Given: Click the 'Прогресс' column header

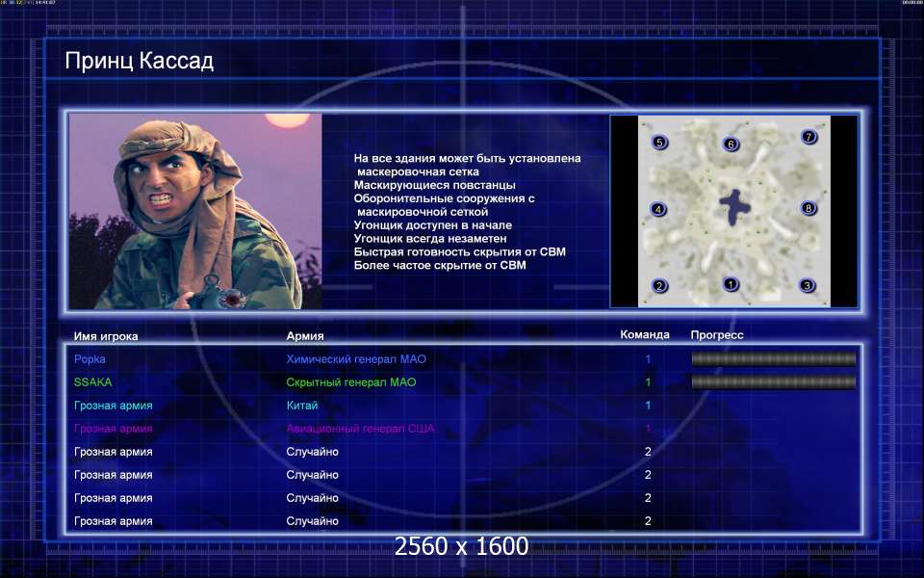Looking at the screenshot, I should pyautogui.click(x=717, y=335).
